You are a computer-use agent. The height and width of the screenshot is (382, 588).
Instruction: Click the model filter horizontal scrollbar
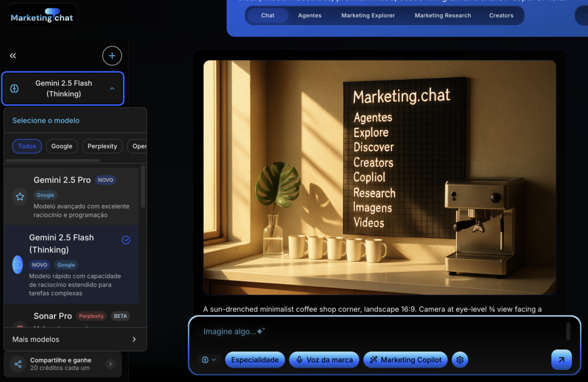click(x=53, y=161)
